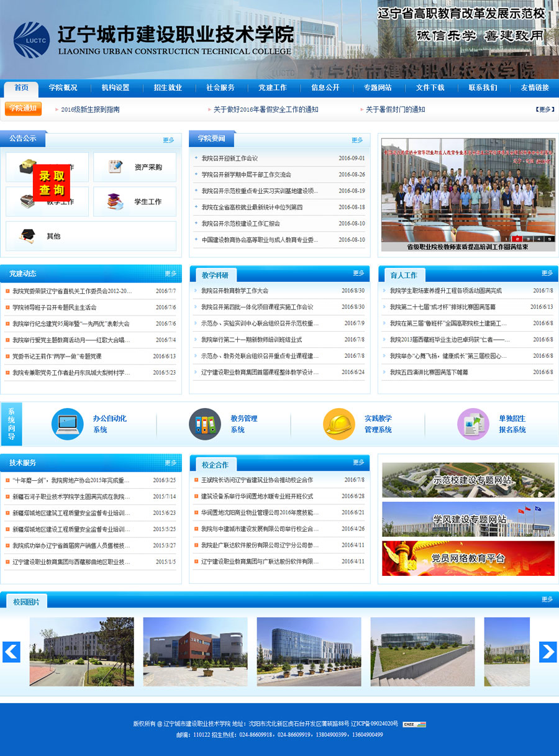The image size is (559, 756).
Task: Click 更多 in the 公告公示 panel
Action: click(168, 140)
